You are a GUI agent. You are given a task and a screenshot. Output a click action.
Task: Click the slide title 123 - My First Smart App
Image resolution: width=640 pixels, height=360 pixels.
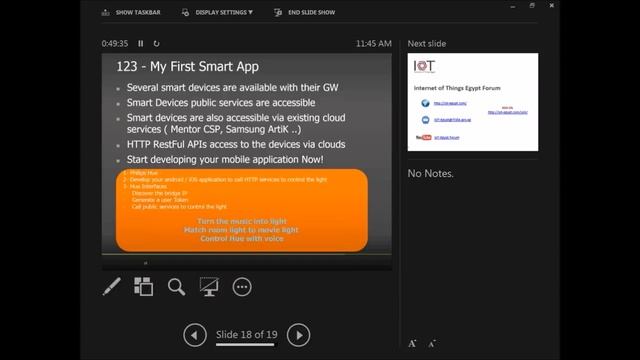188,67
